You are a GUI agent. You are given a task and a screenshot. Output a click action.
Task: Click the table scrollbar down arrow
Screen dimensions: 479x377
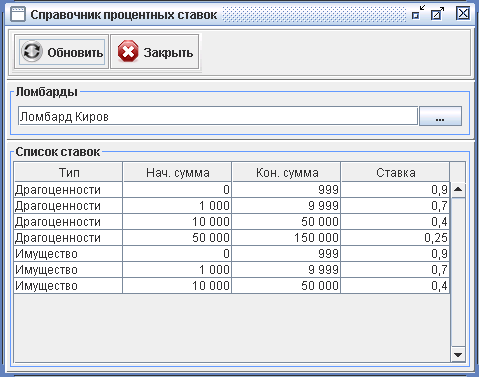(458, 355)
